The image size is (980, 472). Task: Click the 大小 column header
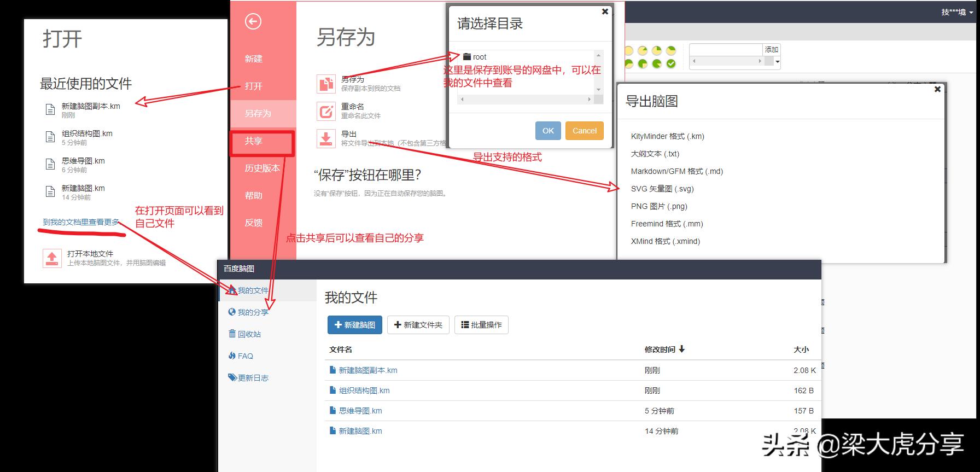pos(801,349)
